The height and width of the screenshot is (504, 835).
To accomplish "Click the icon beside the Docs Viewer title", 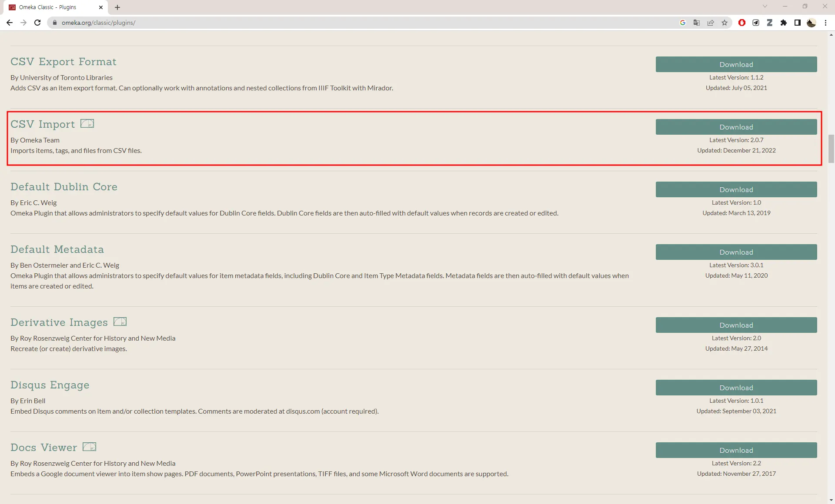I will [89, 447].
